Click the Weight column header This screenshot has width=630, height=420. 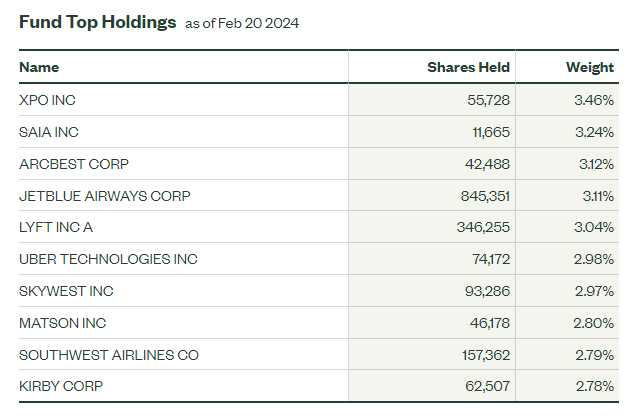[x=589, y=67]
